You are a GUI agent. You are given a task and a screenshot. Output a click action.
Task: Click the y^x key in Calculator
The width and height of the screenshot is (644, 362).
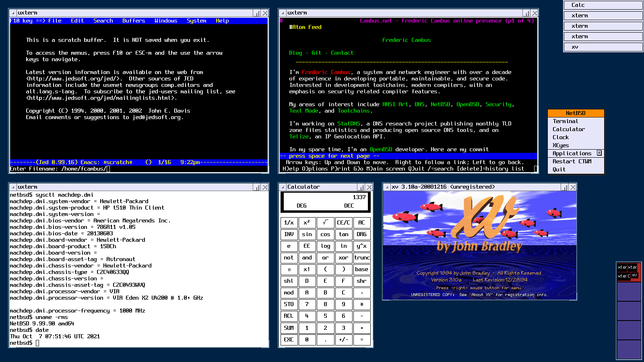pyautogui.click(x=362, y=246)
